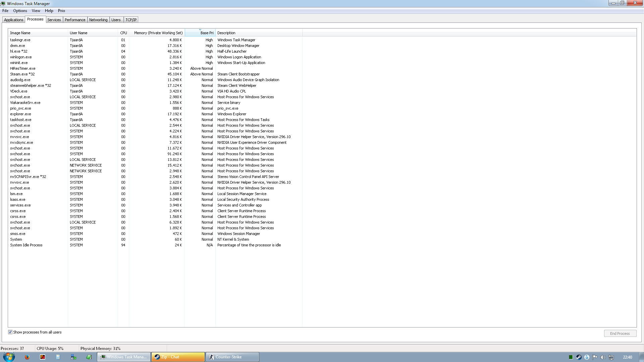Select the prio_svc.exe process
Image resolution: width=644 pixels, height=362 pixels.
(155, 108)
